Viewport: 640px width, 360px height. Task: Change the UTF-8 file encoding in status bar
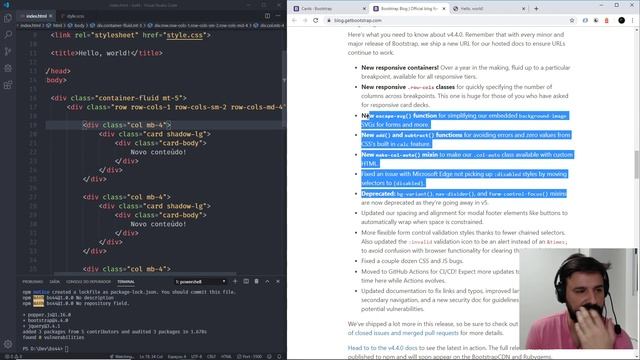tap(196, 357)
